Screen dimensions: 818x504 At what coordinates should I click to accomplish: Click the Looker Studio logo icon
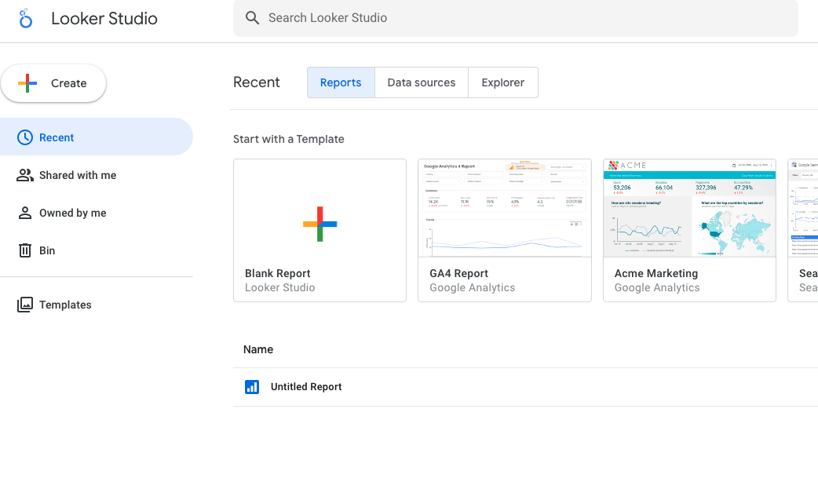[x=25, y=18]
